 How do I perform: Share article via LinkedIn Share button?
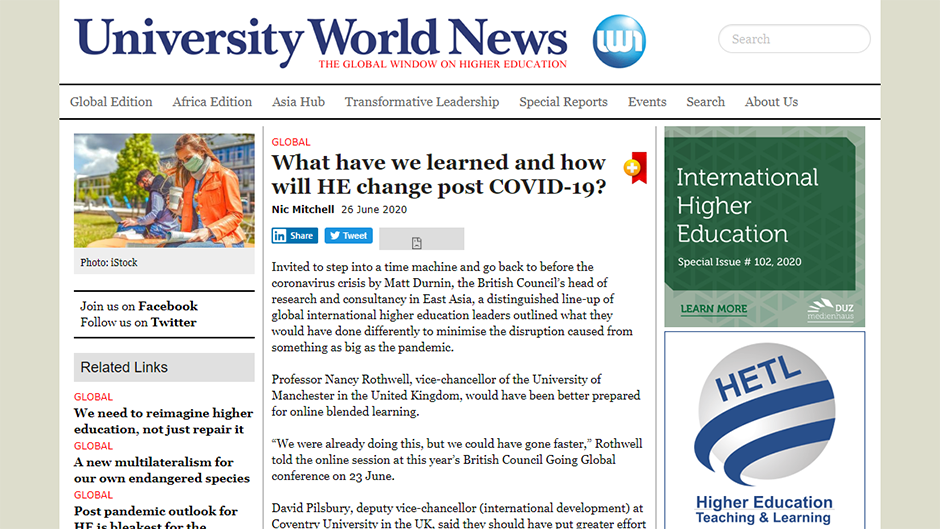tap(294, 236)
